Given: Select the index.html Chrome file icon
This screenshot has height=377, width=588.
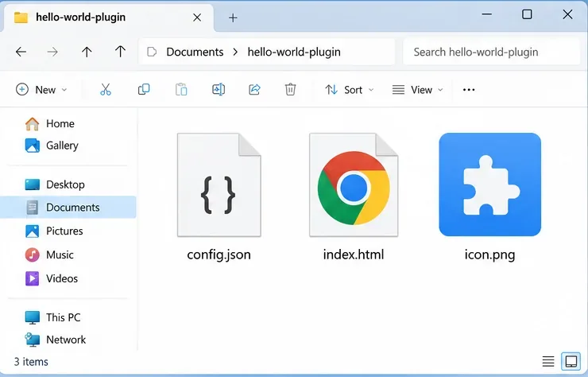Looking at the screenshot, I should [x=354, y=185].
